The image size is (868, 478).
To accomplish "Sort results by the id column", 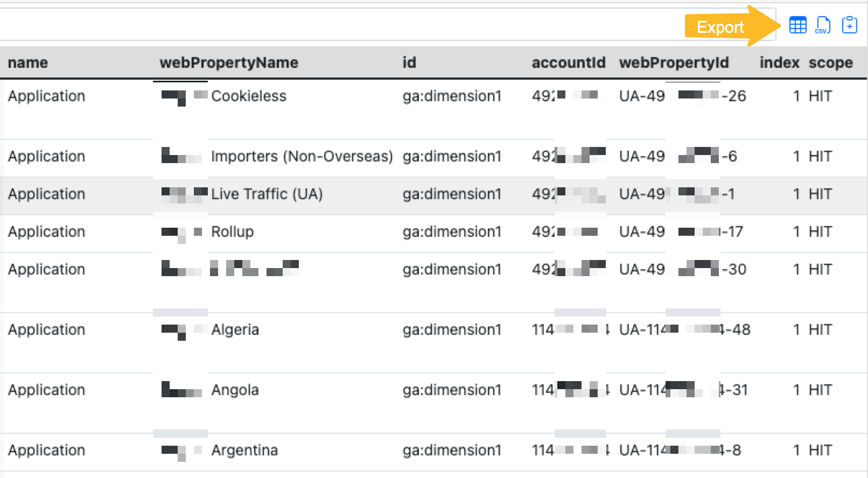I will click(x=409, y=62).
